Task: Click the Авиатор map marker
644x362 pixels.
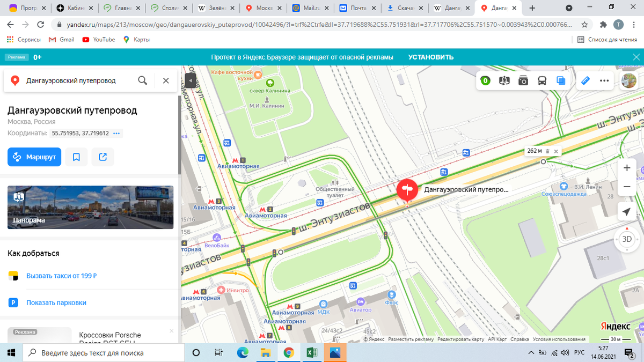Action: (361, 302)
